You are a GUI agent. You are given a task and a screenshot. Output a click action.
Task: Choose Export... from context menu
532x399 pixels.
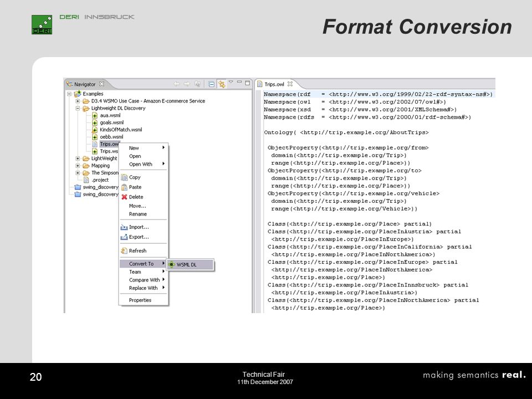144,237
